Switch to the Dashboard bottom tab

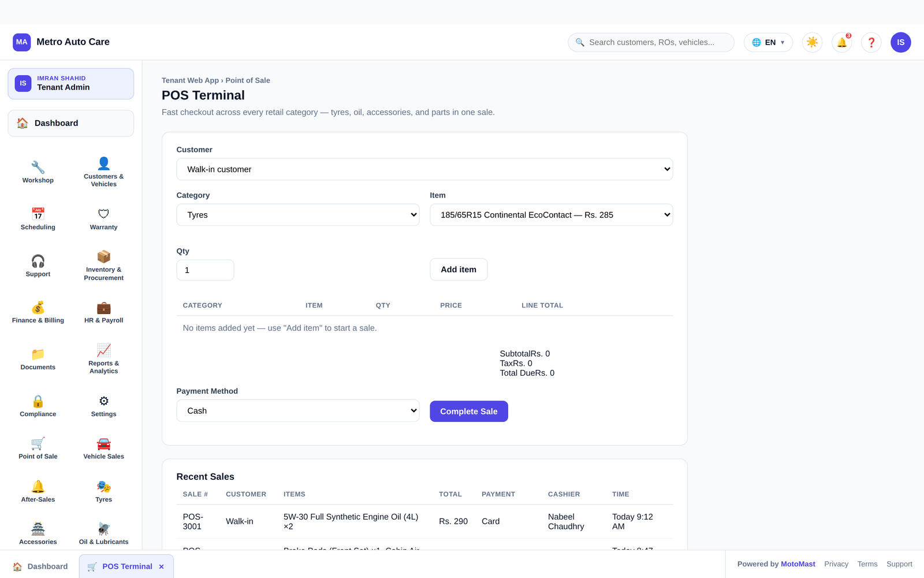[40, 566]
